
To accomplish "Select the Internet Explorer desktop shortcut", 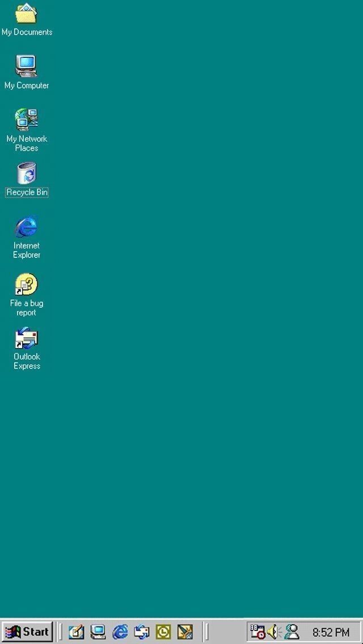I will click(26, 227).
